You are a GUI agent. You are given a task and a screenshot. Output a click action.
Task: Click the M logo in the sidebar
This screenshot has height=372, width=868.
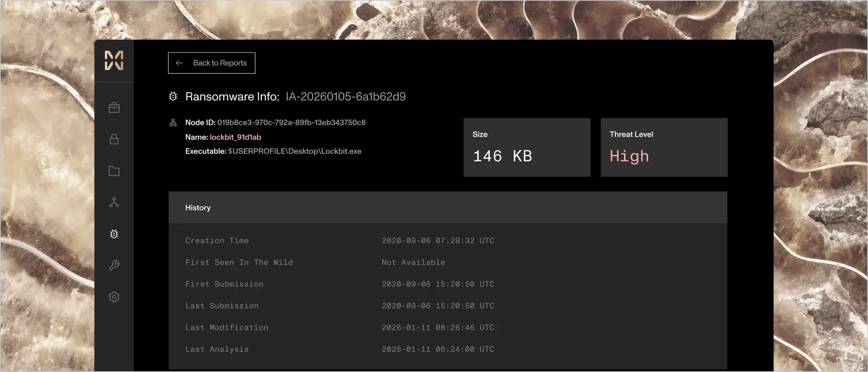pyautogui.click(x=114, y=60)
